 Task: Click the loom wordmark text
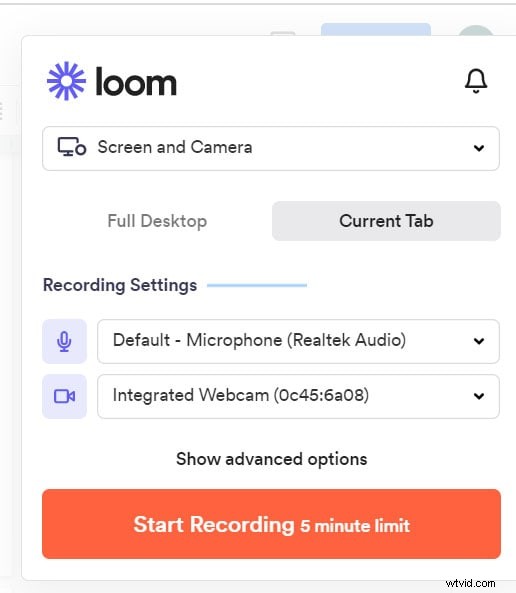(x=136, y=81)
